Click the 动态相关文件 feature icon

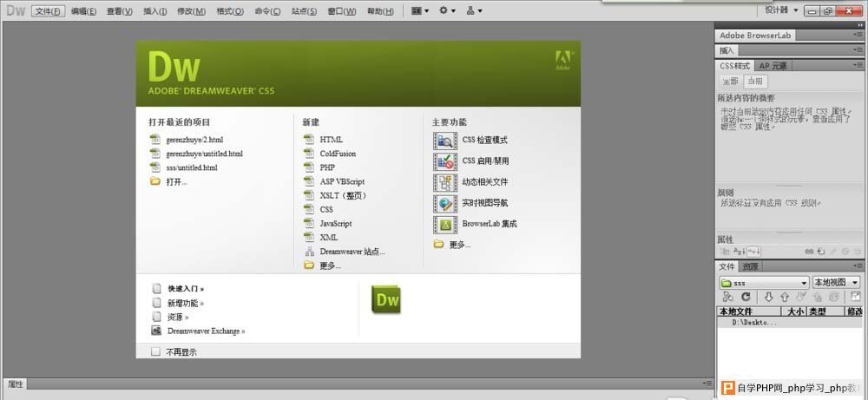[445, 182]
